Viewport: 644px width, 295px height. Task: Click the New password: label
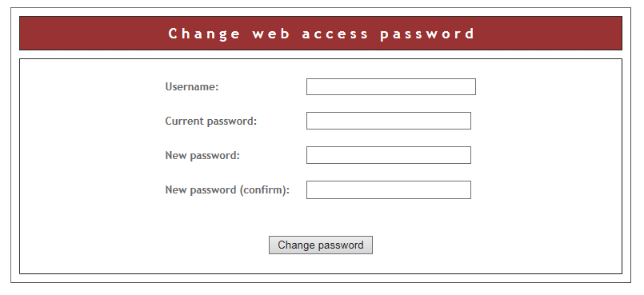click(x=202, y=156)
